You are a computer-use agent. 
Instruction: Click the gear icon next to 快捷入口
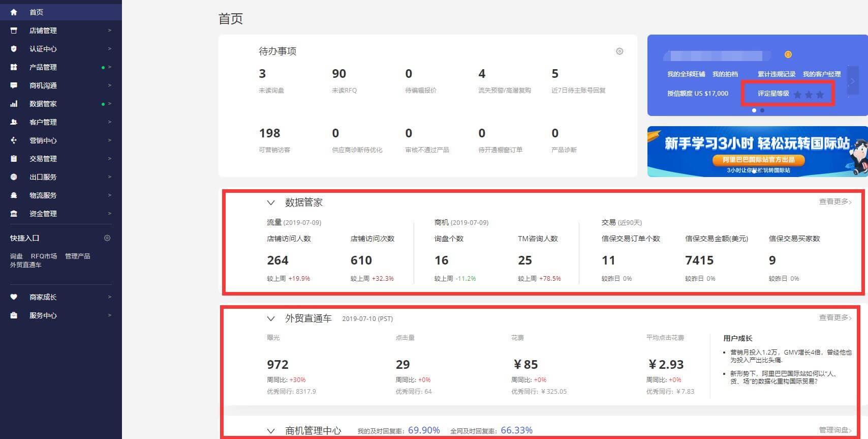point(107,238)
